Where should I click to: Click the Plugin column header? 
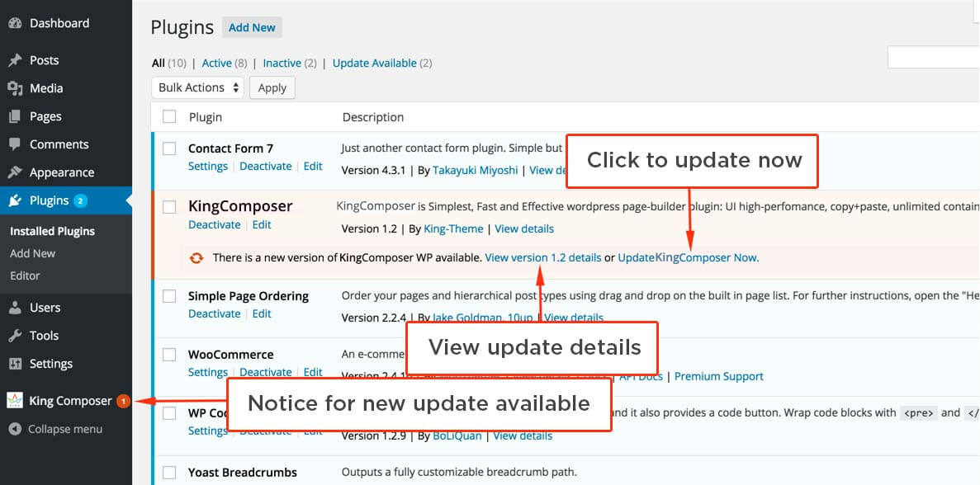point(206,117)
